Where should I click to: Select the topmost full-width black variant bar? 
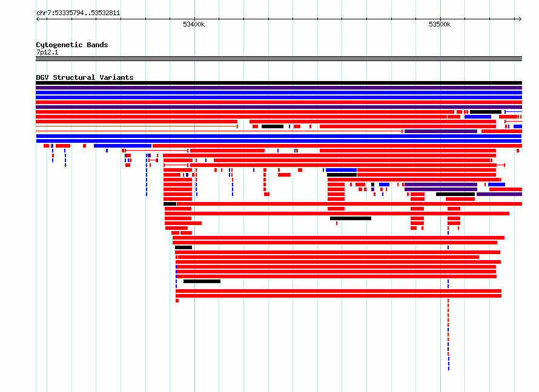pos(279,83)
